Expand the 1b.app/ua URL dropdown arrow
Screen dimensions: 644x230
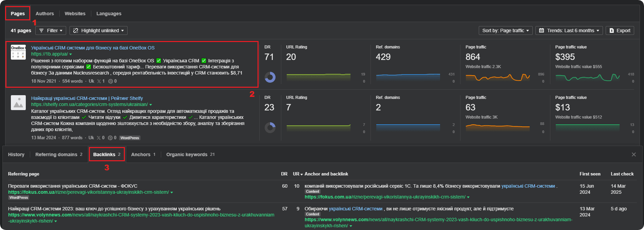[71, 54]
